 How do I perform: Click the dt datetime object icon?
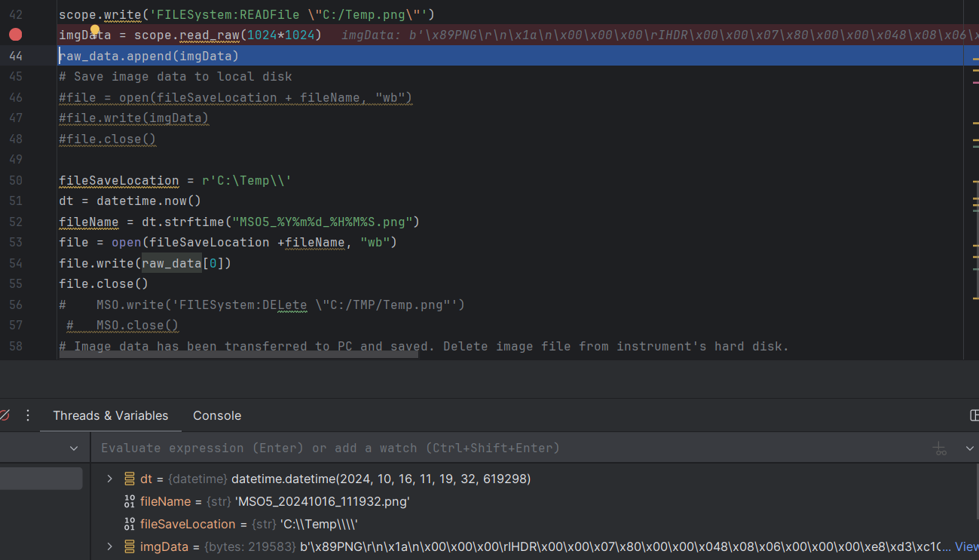point(129,479)
